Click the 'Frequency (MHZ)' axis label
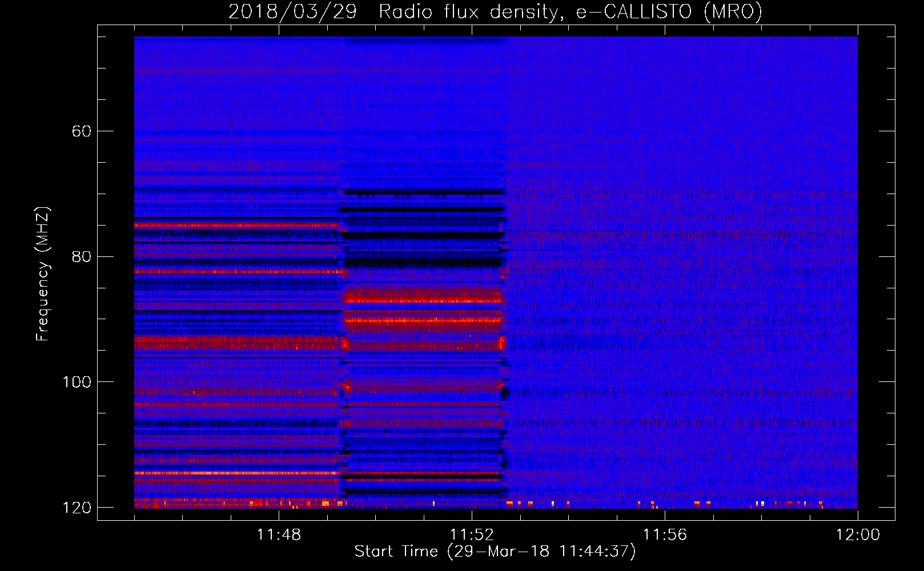This screenshot has width=924, height=571. pos(43,274)
